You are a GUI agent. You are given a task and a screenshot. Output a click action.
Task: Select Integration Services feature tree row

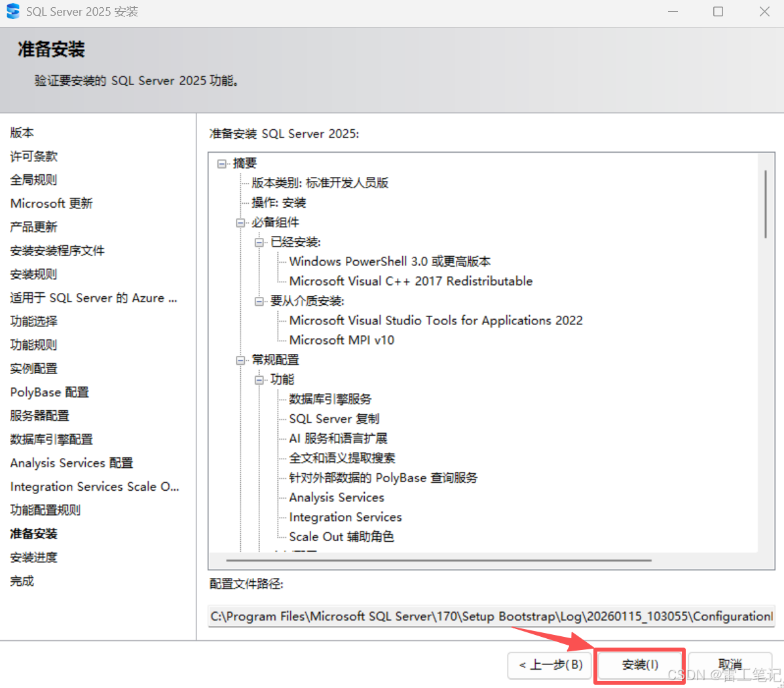click(x=346, y=517)
